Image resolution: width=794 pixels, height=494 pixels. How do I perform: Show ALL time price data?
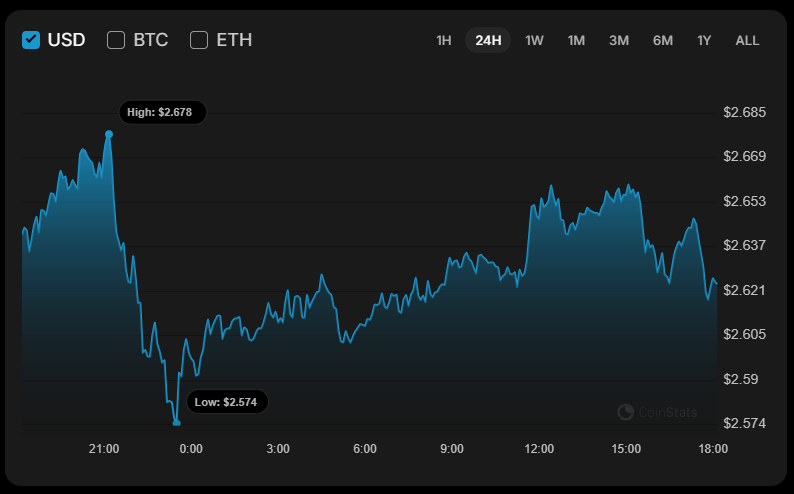pos(747,40)
